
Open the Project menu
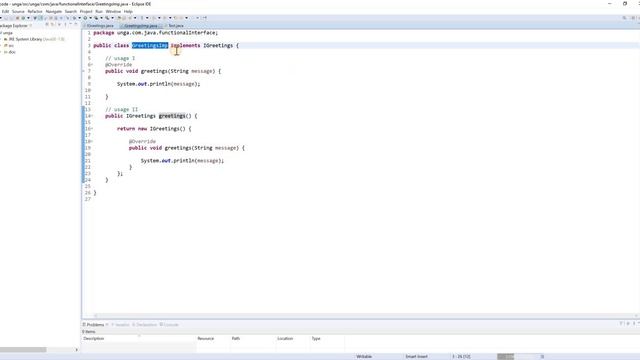[86, 11]
